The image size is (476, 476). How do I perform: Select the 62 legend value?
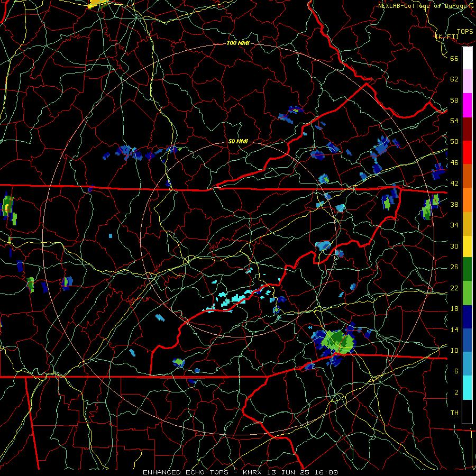pyautogui.click(x=454, y=79)
